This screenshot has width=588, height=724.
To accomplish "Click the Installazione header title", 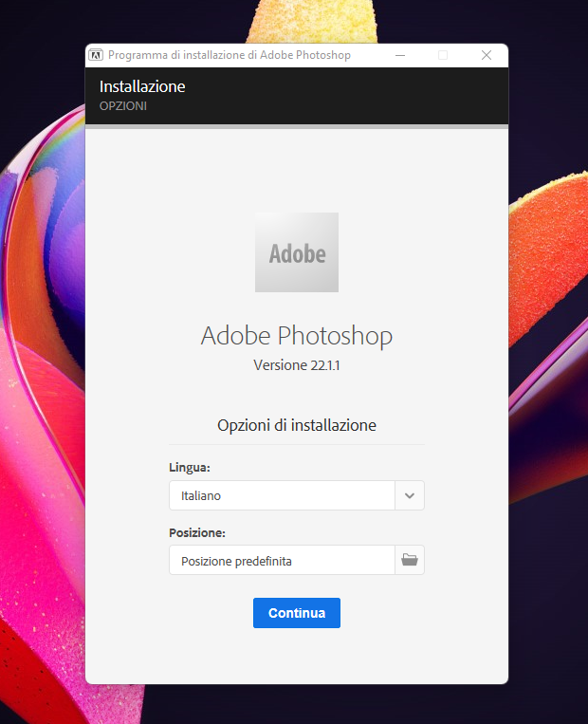I will (x=142, y=86).
